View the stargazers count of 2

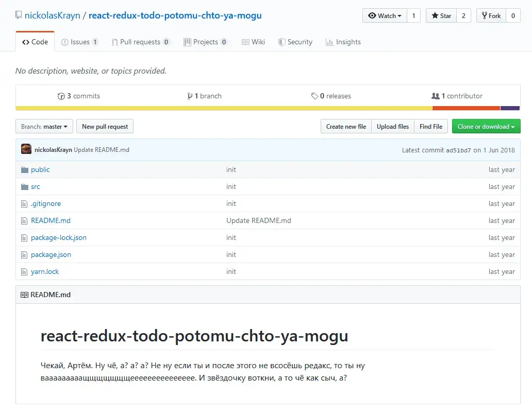tap(463, 15)
